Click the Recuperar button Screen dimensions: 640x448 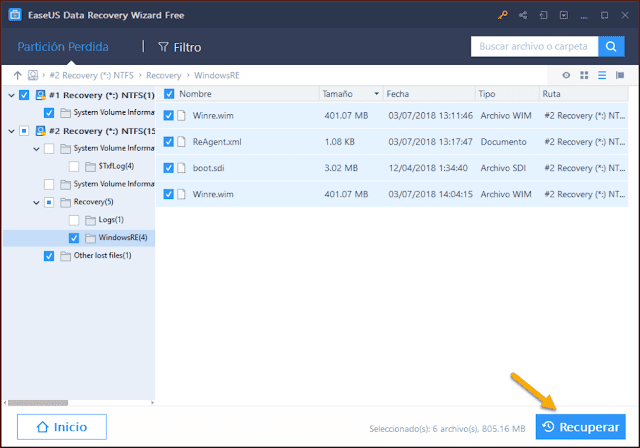click(x=580, y=427)
